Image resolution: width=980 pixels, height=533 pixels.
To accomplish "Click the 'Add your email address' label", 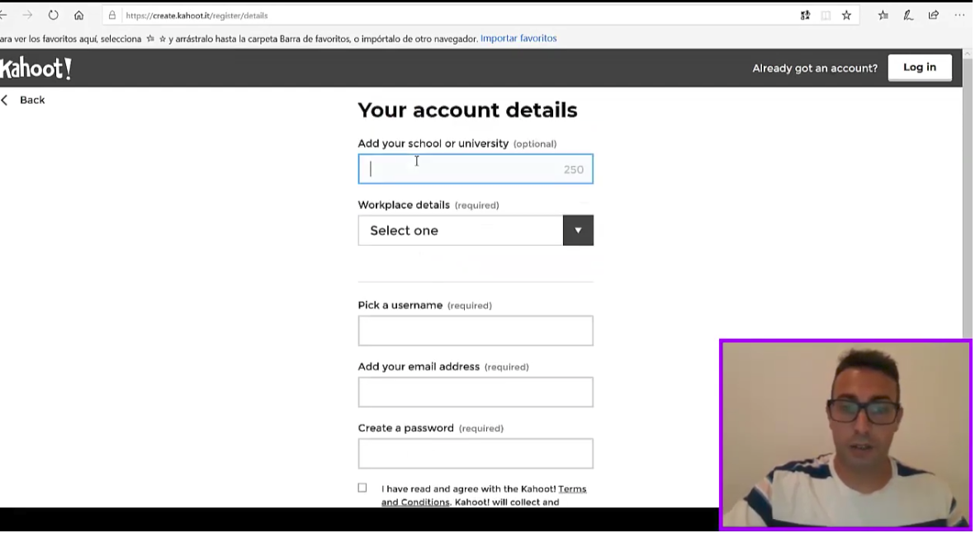I will [x=419, y=366].
